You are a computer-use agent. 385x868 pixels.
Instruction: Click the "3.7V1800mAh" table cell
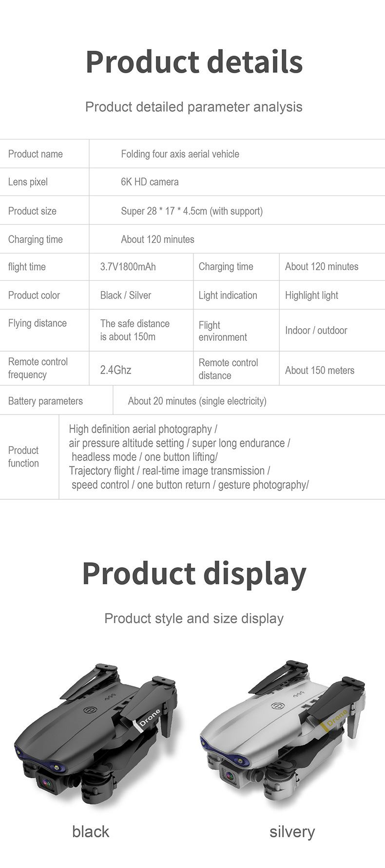point(128,267)
